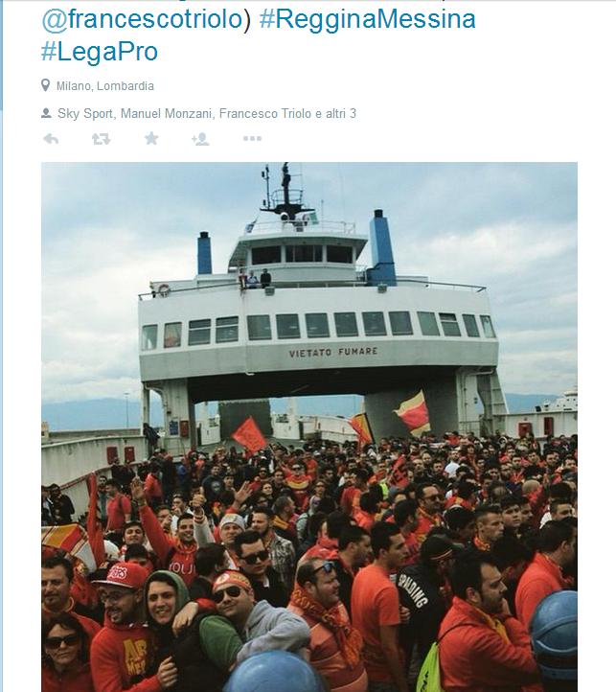The height and width of the screenshot is (692, 616).
Task: Click the tagged people silhouette icon
Action: point(46,113)
